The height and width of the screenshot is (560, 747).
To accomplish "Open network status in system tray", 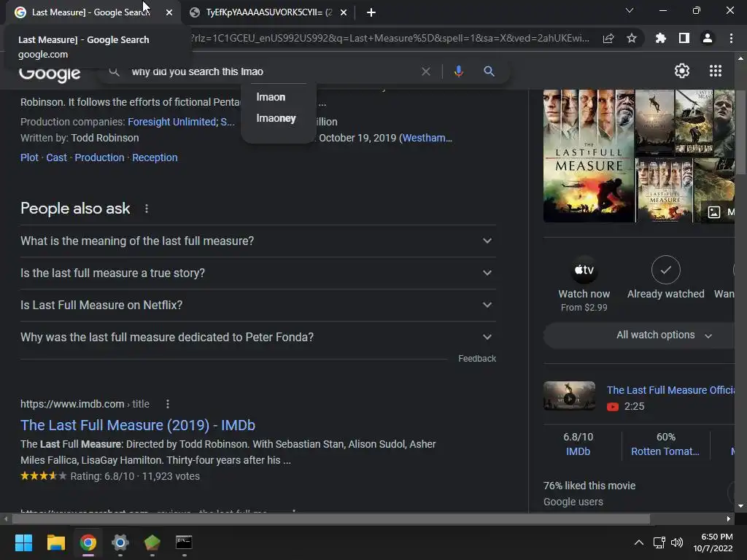I will click(x=659, y=542).
